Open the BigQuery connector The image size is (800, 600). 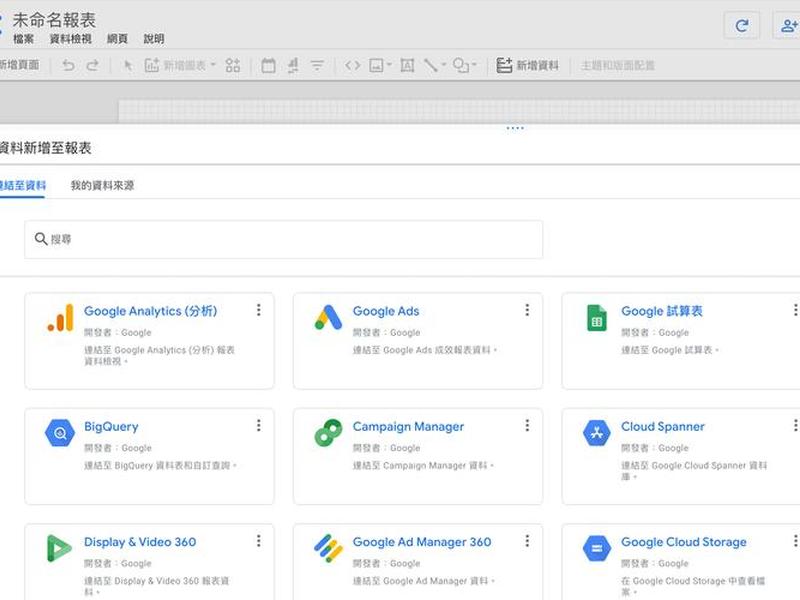(111, 427)
